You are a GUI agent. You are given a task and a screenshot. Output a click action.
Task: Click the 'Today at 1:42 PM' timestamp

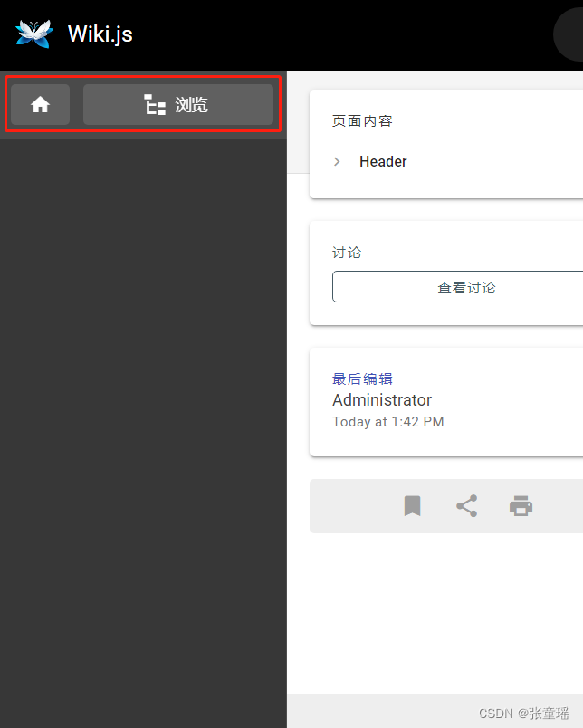point(388,422)
